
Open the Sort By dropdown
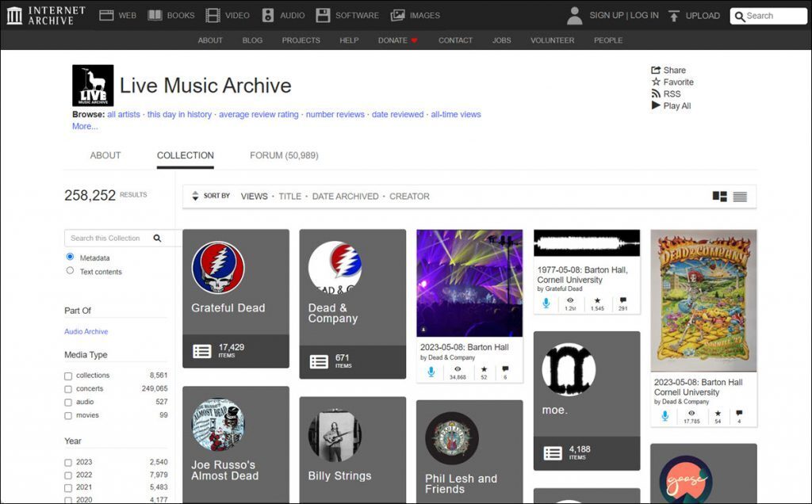[x=210, y=196]
